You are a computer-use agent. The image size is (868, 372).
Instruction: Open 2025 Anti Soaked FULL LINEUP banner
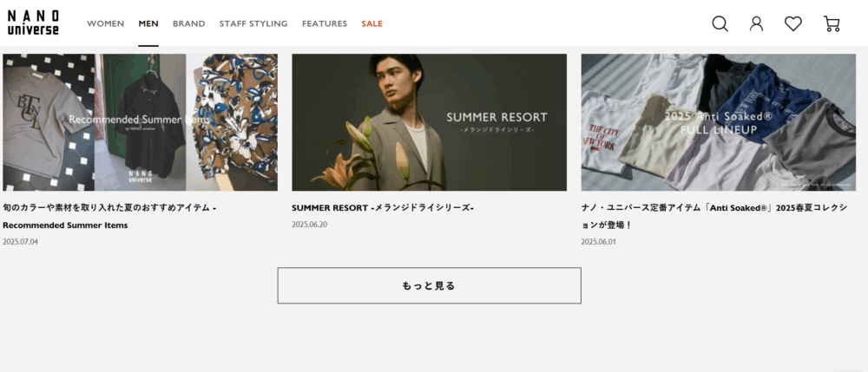[719, 122]
